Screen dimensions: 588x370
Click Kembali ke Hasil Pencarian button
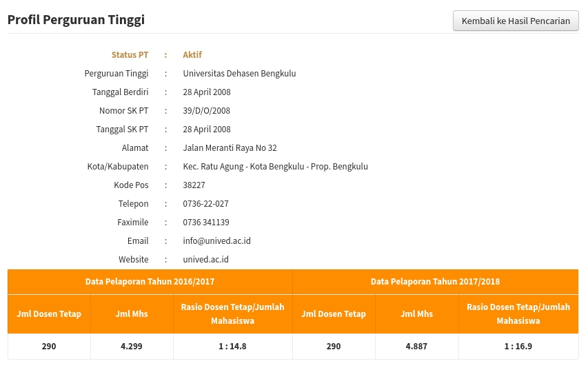pos(516,21)
